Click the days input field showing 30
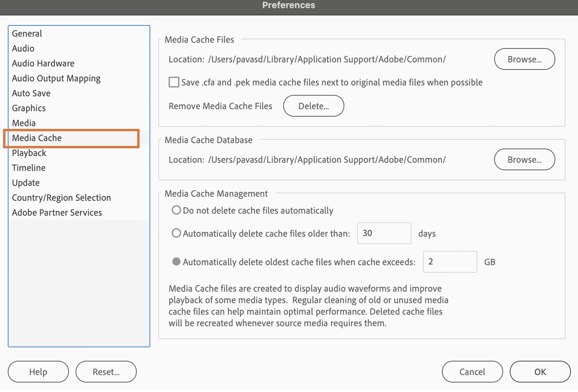The height and width of the screenshot is (392, 578). pos(384,233)
